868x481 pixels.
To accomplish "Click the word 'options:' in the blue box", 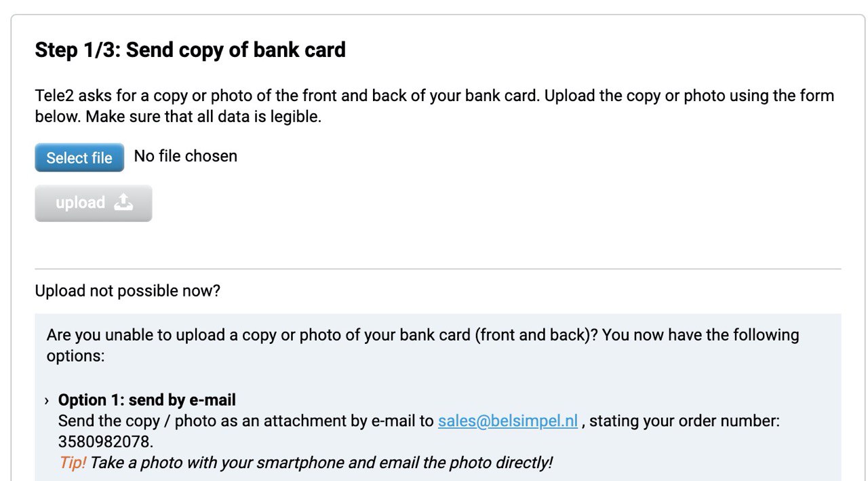I will pos(75,355).
